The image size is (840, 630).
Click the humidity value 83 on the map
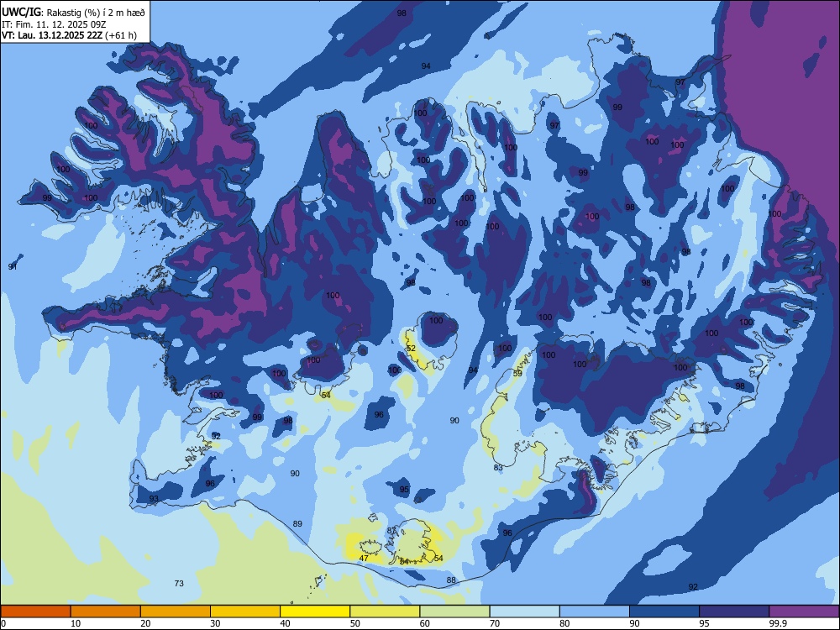pyautogui.click(x=498, y=467)
